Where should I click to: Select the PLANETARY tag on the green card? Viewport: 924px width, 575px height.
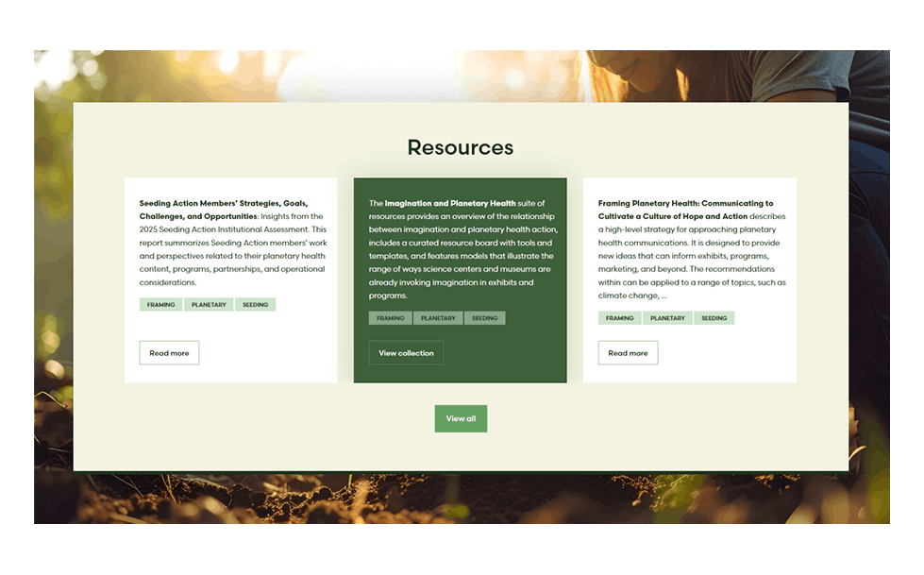point(438,318)
